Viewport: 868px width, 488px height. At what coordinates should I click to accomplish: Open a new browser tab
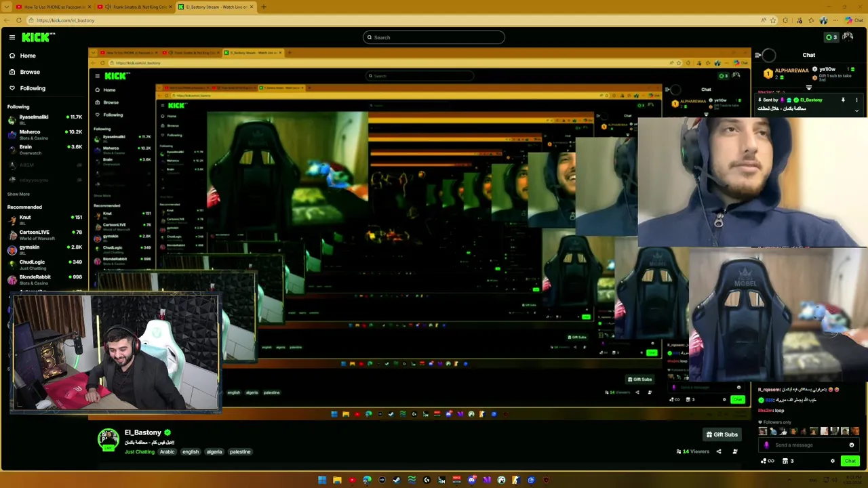coord(264,7)
